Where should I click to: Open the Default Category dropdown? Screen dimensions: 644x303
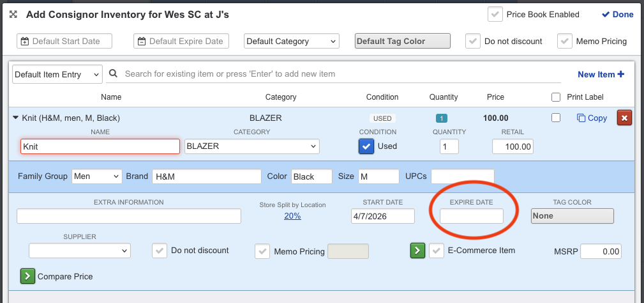click(291, 41)
